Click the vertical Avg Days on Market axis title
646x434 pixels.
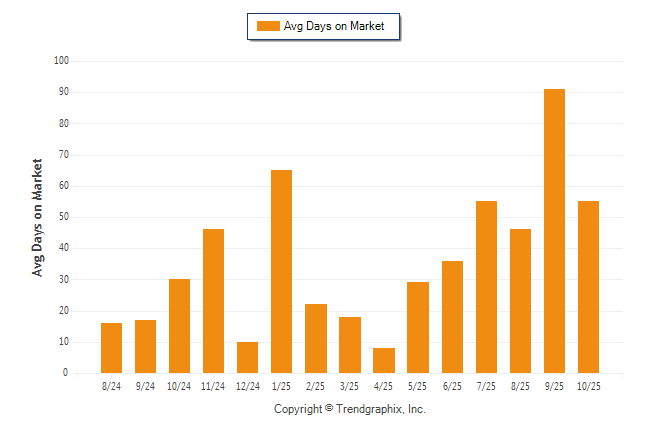click(38, 217)
